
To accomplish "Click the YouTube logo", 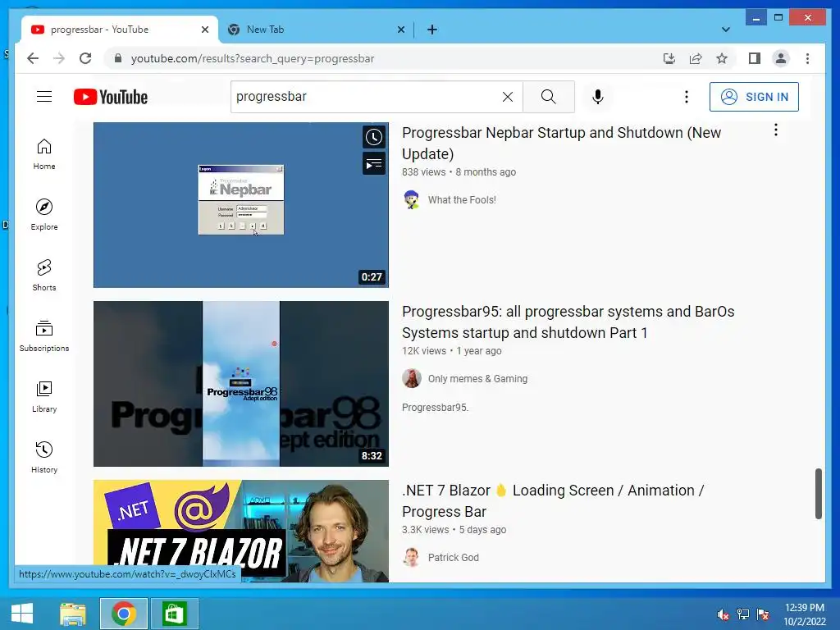I will pos(111,97).
